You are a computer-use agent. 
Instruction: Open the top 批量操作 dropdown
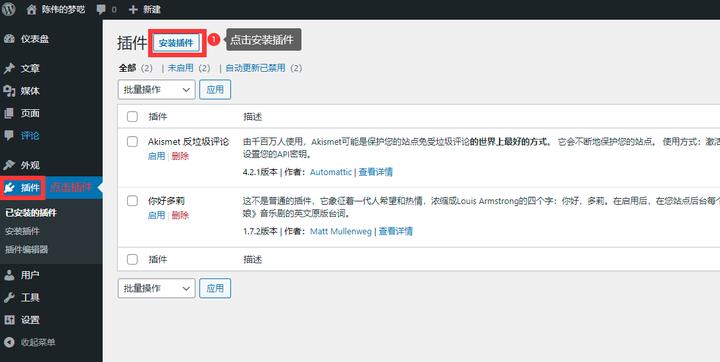pos(157,90)
